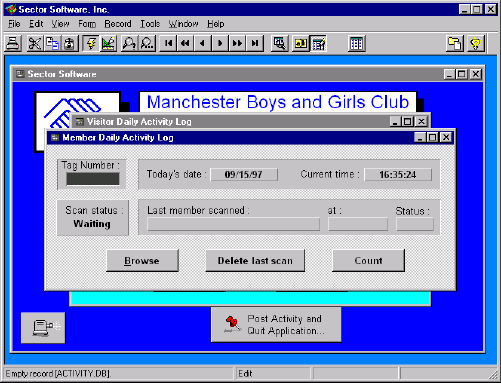Viewport: 501px width, 383px height.
Task: Click the empty Status field
Action: tap(415, 224)
